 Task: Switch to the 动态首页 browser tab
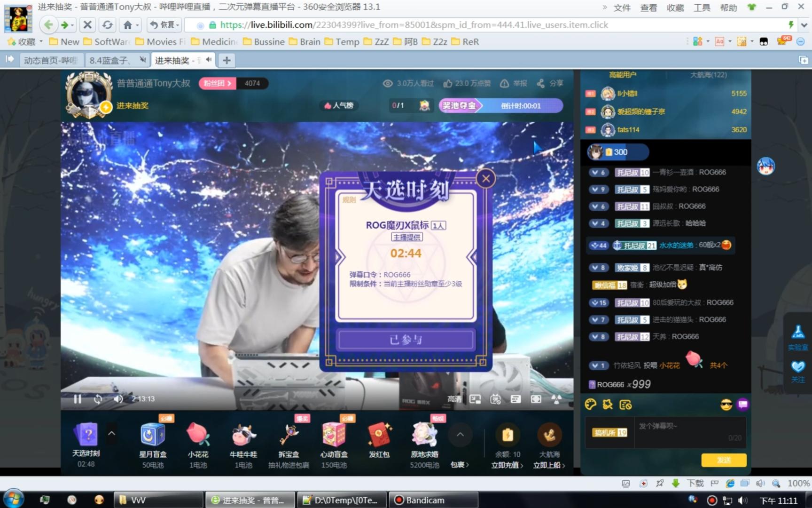pyautogui.click(x=51, y=60)
